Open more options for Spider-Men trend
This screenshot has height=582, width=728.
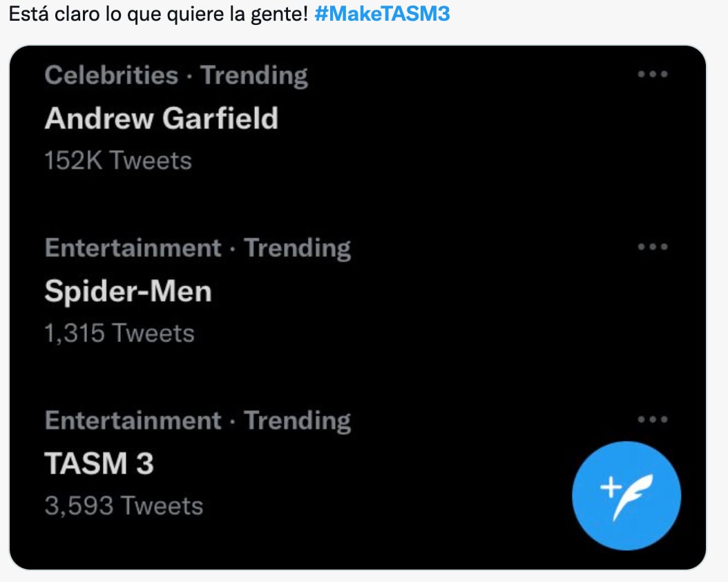coord(652,247)
